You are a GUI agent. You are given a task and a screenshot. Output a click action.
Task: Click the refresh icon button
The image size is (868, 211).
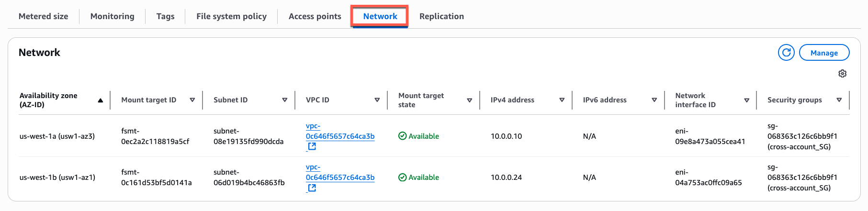(786, 53)
